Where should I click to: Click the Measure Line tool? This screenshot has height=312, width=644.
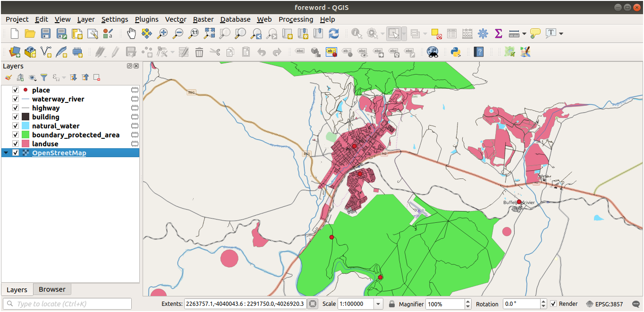point(515,34)
